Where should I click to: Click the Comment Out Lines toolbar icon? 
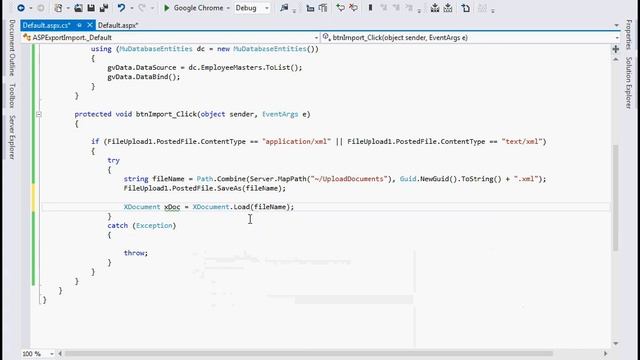tap(310, 8)
